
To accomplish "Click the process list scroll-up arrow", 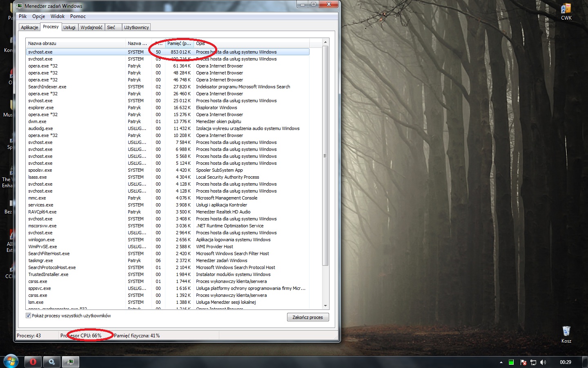I will click(325, 43).
